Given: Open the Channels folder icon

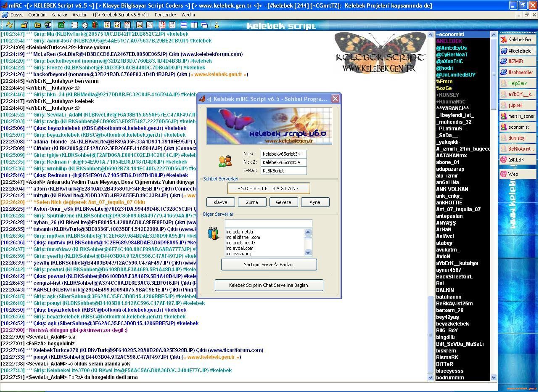Looking at the screenshot, I should click(x=37, y=25).
